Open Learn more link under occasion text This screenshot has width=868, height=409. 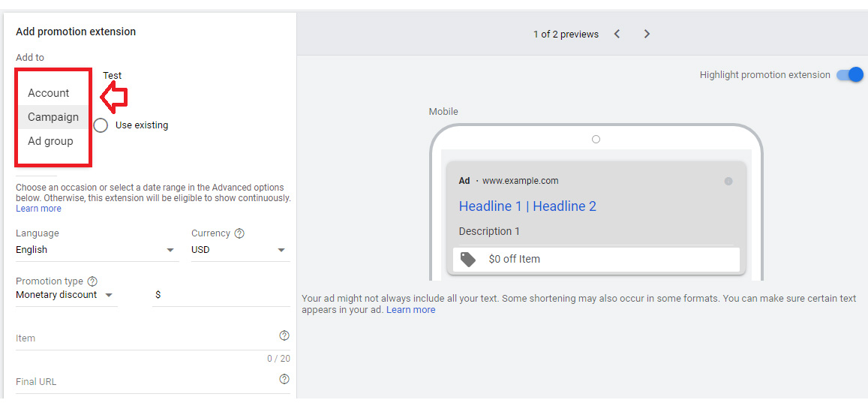(x=38, y=209)
